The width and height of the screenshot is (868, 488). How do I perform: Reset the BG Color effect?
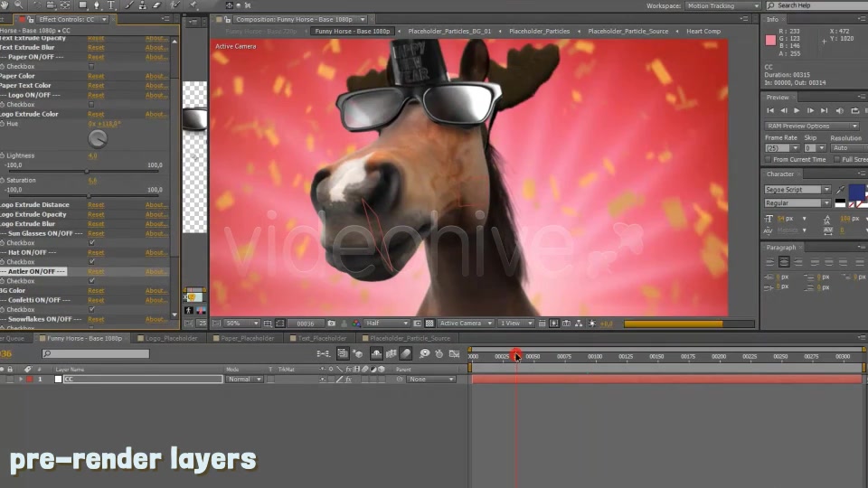tap(96, 291)
